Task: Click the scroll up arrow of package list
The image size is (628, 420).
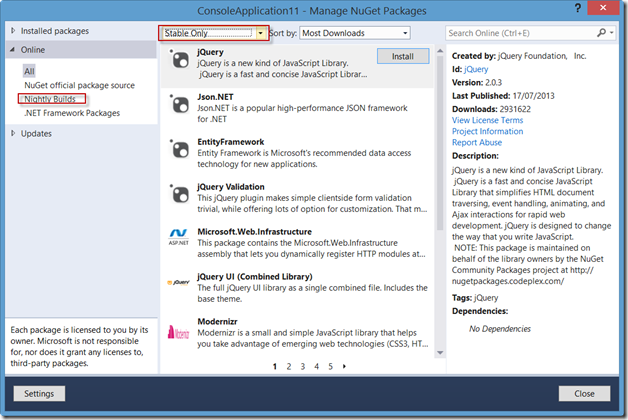Action: [440, 51]
